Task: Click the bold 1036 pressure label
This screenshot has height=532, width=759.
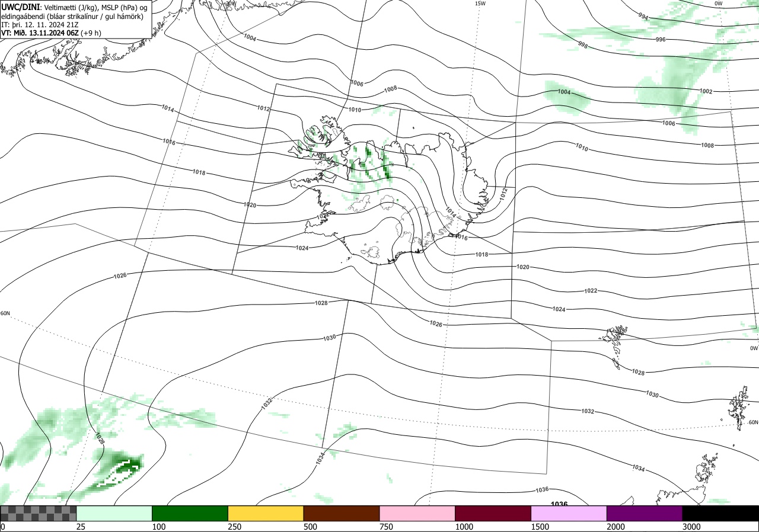Action: 559,504
